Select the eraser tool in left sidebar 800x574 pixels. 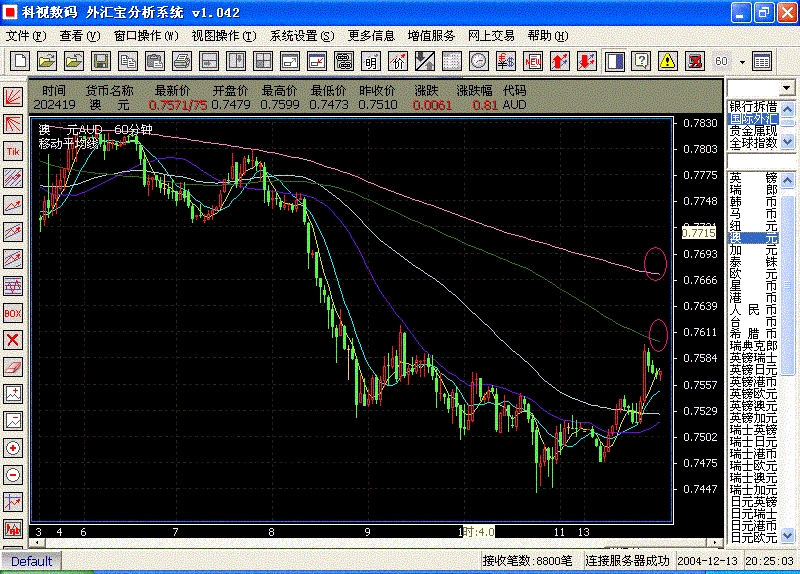click(x=13, y=367)
